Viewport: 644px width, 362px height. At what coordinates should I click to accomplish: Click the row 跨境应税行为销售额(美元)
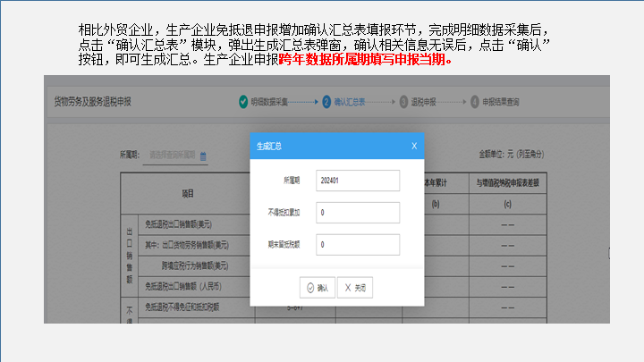195,265
